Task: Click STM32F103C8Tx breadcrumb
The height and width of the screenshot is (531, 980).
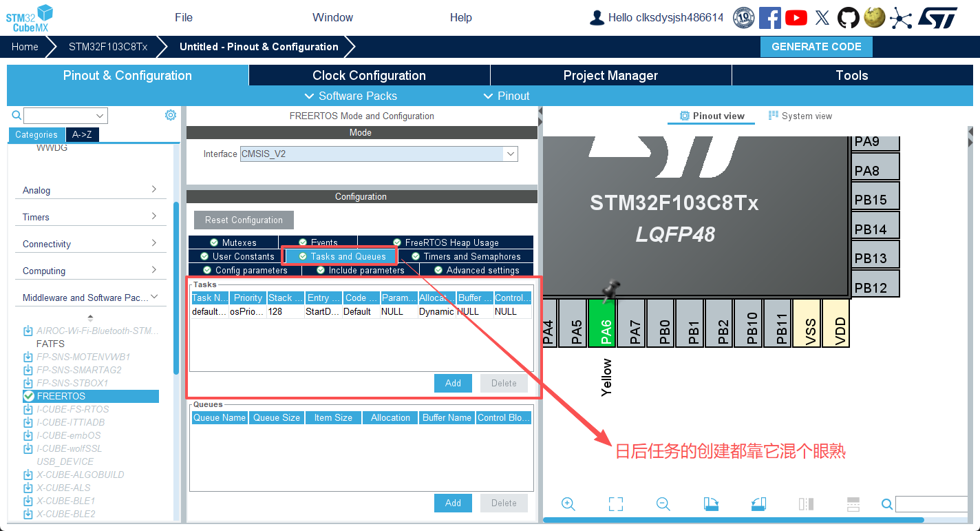Action: click(x=108, y=47)
